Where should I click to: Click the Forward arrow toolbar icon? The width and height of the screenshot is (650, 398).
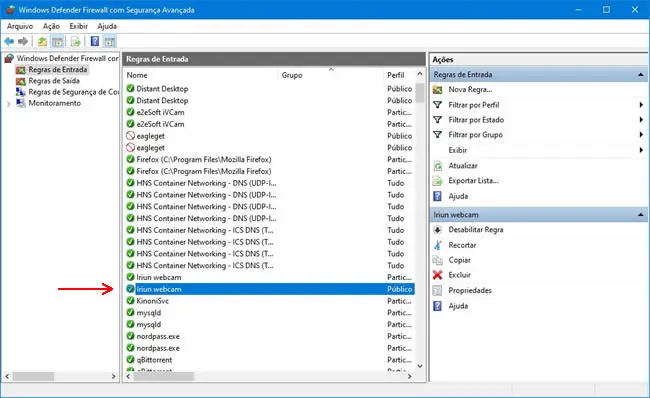click(x=23, y=41)
